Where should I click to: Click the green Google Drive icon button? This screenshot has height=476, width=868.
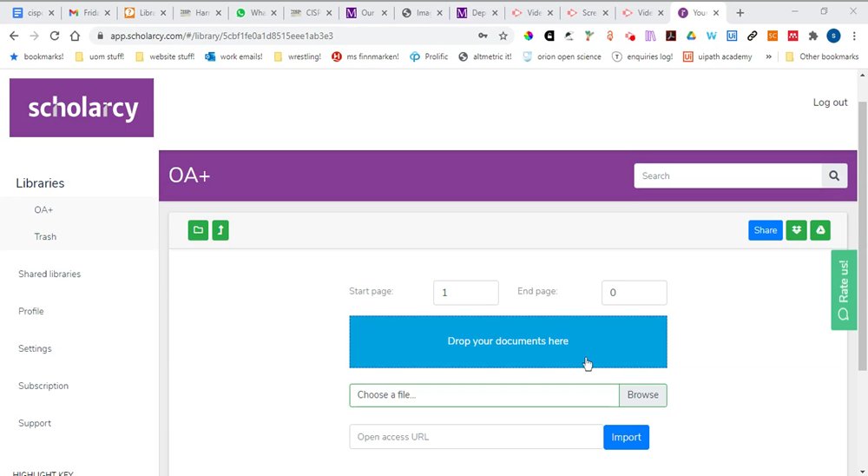[820, 230]
